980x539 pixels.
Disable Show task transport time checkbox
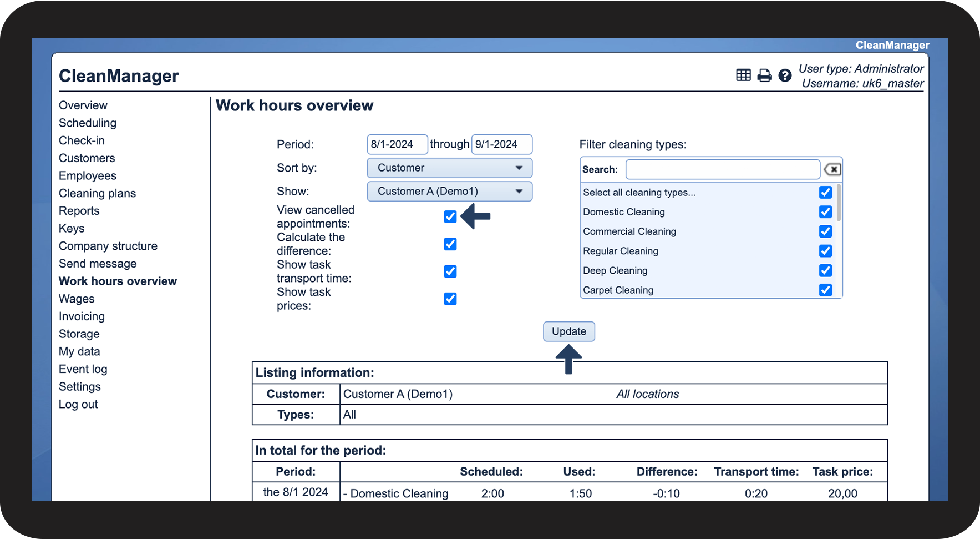[450, 271]
